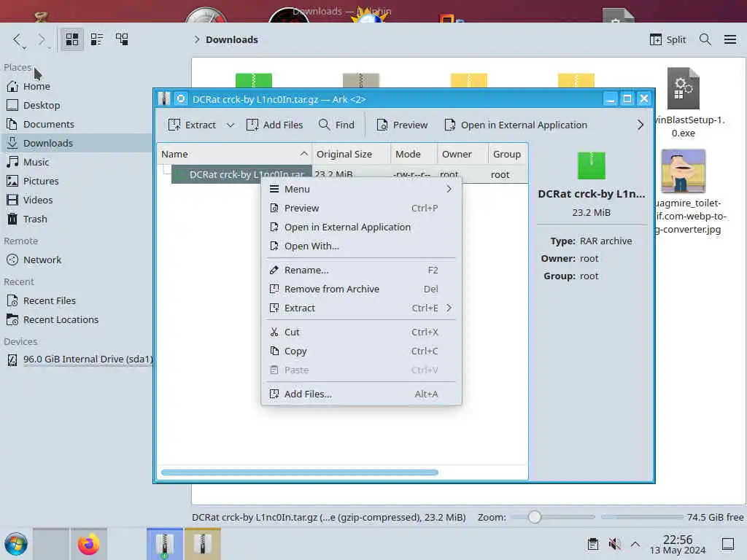The width and height of the screenshot is (747, 560).
Task: Open Network under Remote
Action: [x=76, y=260]
